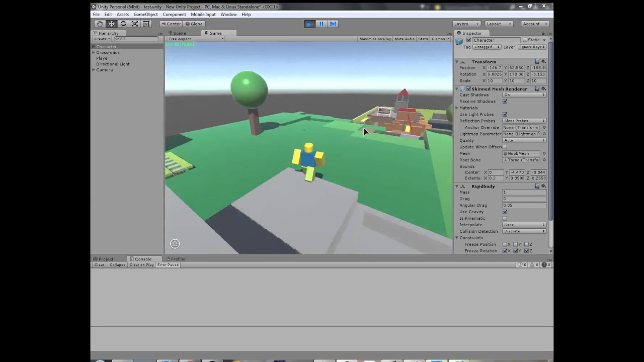The width and height of the screenshot is (644, 362).
Task: Click the Play button
Action: (309, 24)
